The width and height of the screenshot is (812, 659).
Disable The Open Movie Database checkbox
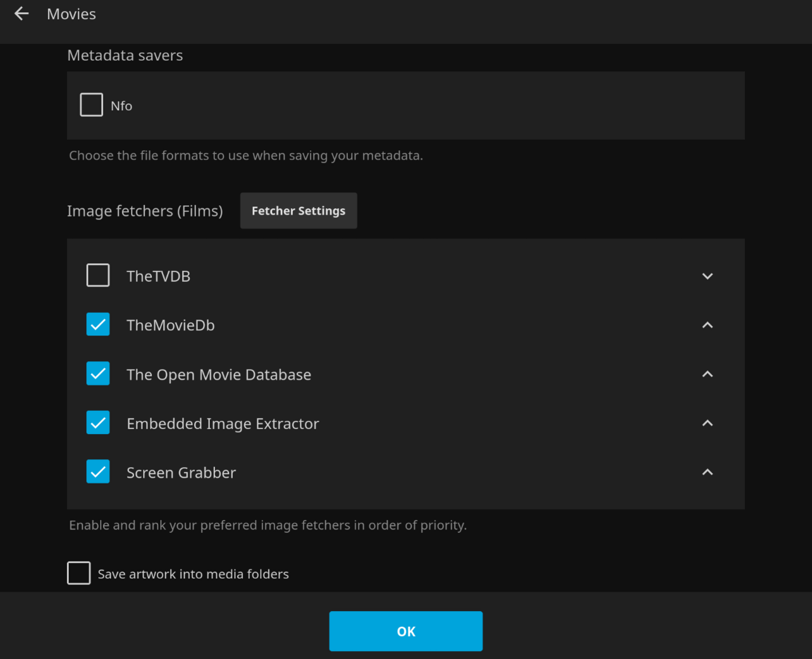[98, 374]
